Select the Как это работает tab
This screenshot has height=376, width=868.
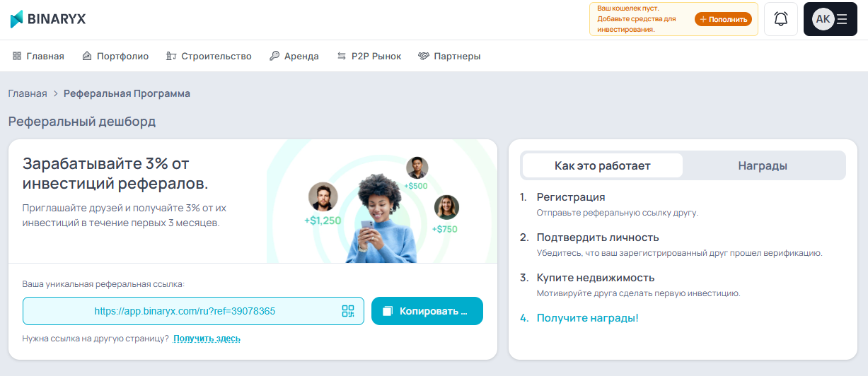pyautogui.click(x=603, y=165)
